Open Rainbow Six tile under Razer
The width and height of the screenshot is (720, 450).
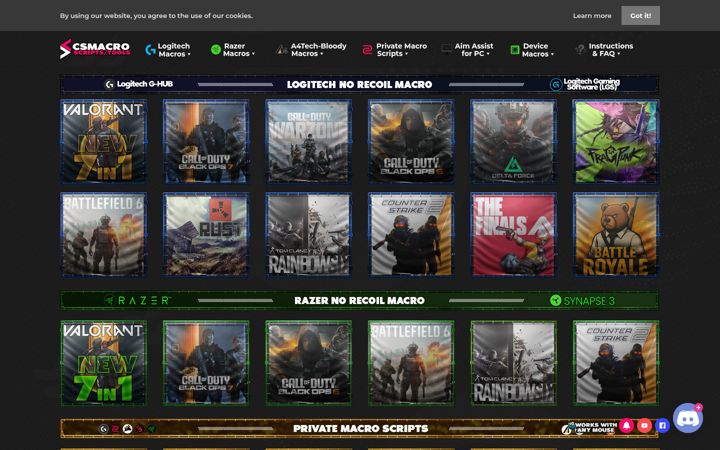pos(513,363)
